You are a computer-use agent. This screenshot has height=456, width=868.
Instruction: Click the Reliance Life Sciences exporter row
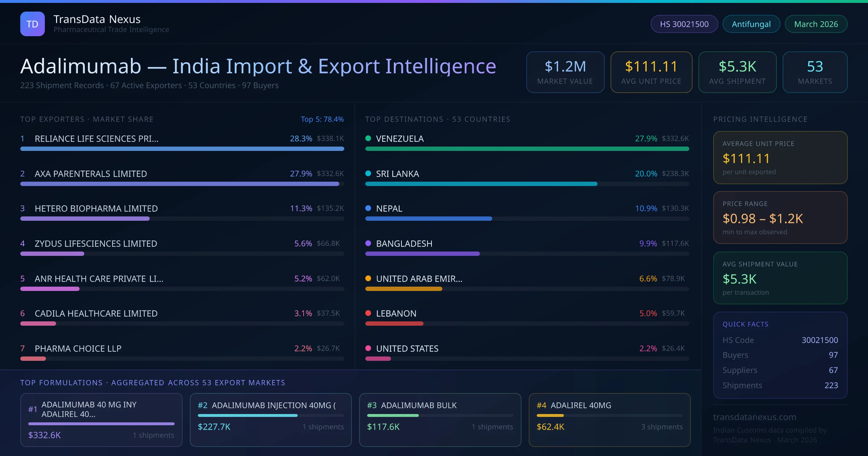(96, 139)
